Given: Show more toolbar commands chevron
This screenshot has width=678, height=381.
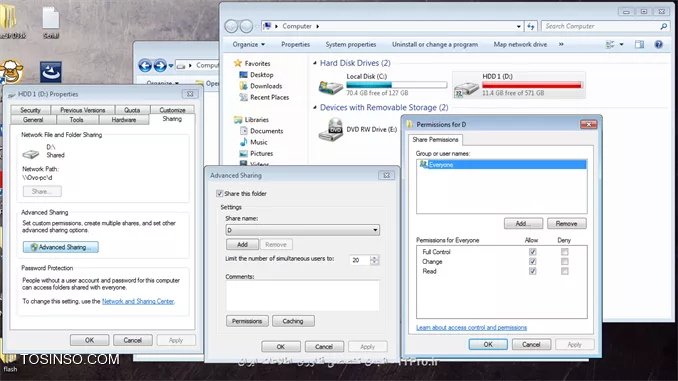Looking at the screenshot, I should click(x=561, y=44).
